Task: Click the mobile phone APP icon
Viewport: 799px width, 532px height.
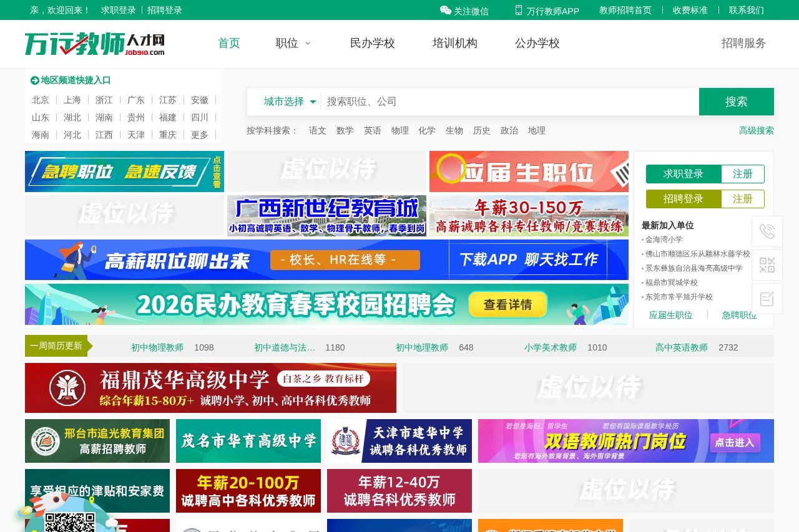Action: tap(519, 10)
